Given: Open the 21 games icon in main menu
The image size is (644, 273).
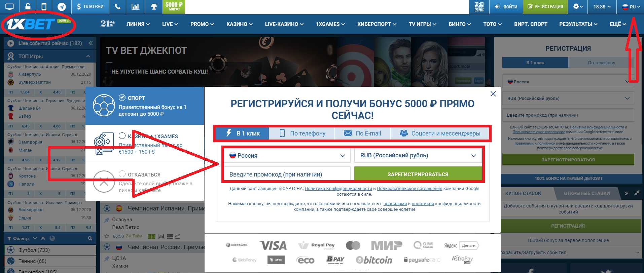Looking at the screenshot, I should pyautogui.click(x=107, y=24).
